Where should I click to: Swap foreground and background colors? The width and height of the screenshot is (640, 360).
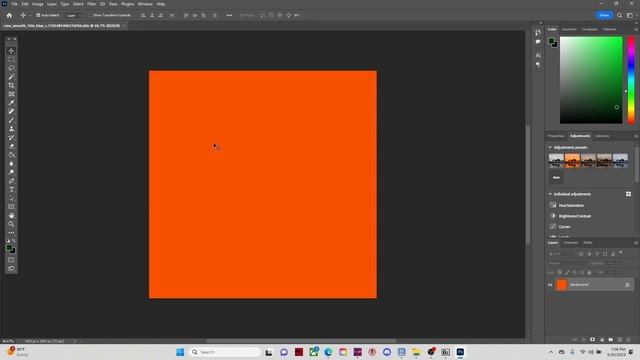click(14, 241)
